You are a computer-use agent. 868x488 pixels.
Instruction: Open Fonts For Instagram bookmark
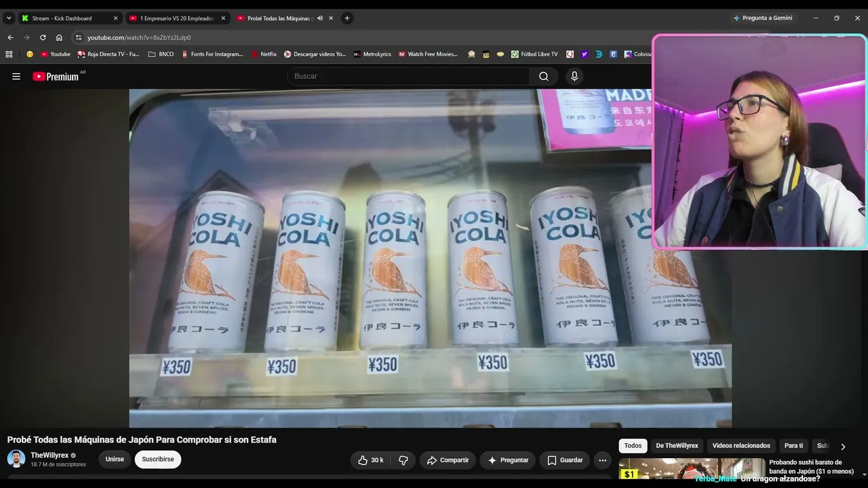point(212,54)
